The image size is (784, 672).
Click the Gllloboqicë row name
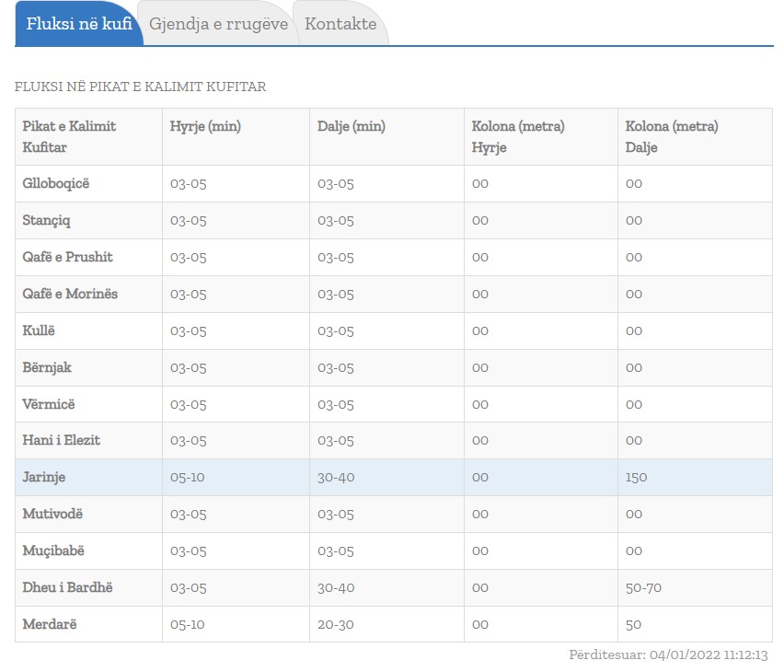coord(56,183)
